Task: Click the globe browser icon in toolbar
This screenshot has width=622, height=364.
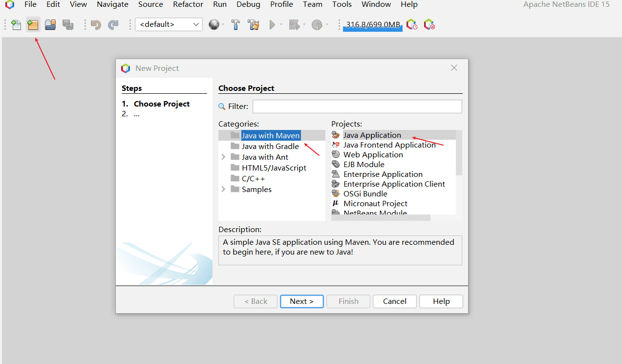Action: (214, 24)
